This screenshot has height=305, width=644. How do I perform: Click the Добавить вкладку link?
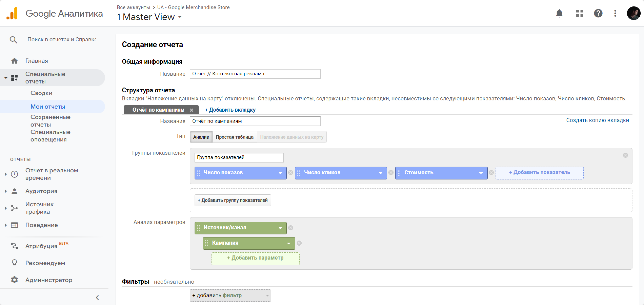pos(230,110)
